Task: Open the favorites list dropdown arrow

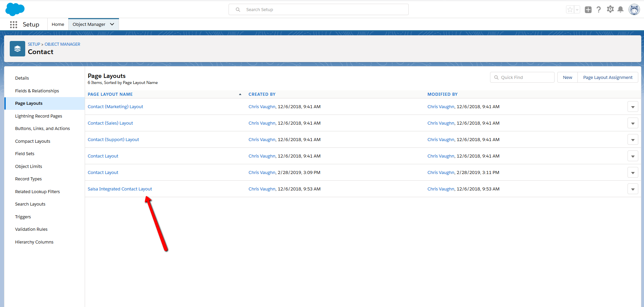Action: (577, 9)
